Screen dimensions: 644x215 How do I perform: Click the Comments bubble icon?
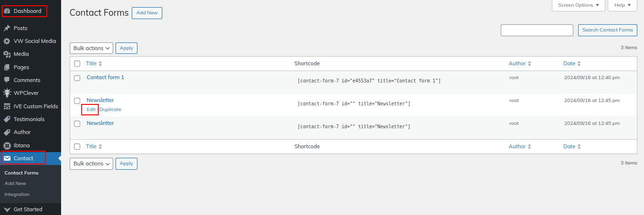tap(7, 80)
